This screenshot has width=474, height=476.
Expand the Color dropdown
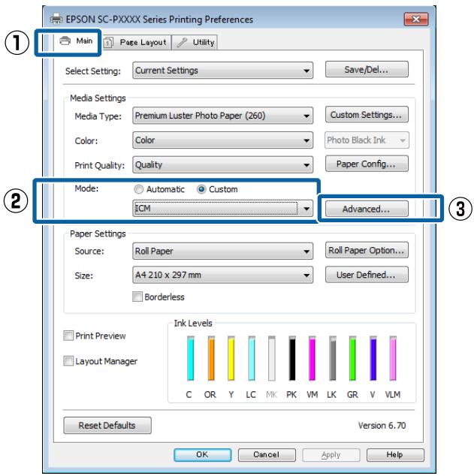point(222,140)
